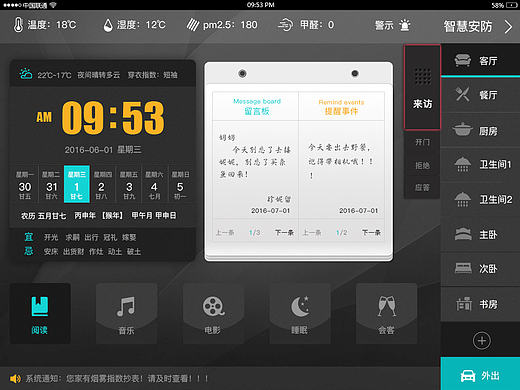Tap the thermometer temperature icon
Screen dimensions: 520x390
tap(18, 25)
